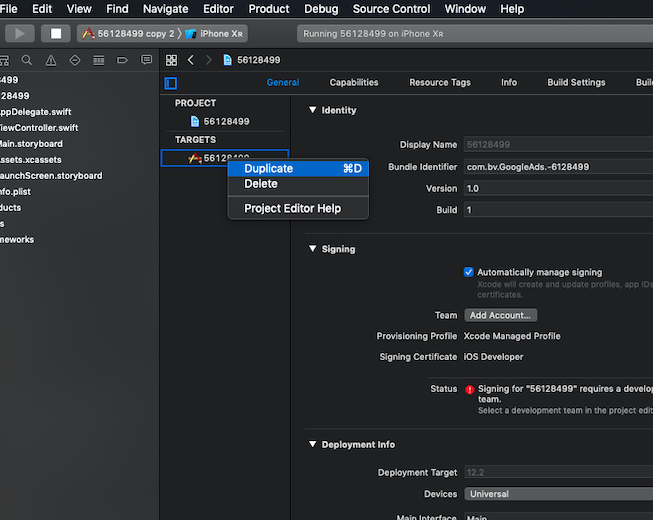
Task: Open the Source Control menu
Action: (391, 9)
